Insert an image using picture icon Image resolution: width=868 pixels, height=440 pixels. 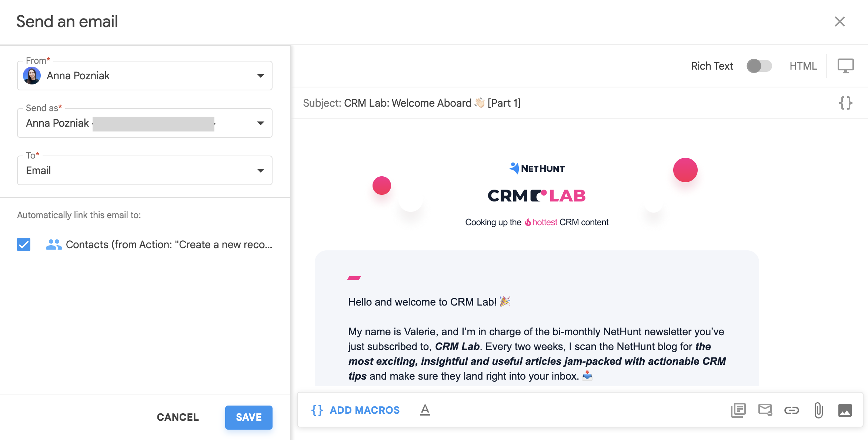[845, 410]
